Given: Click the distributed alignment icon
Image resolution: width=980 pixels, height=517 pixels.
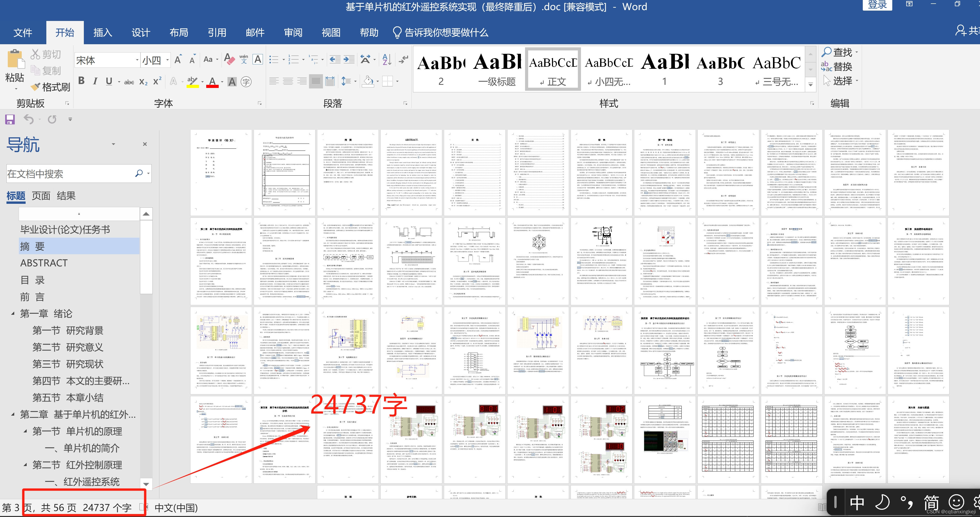Looking at the screenshot, I should click(330, 81).
